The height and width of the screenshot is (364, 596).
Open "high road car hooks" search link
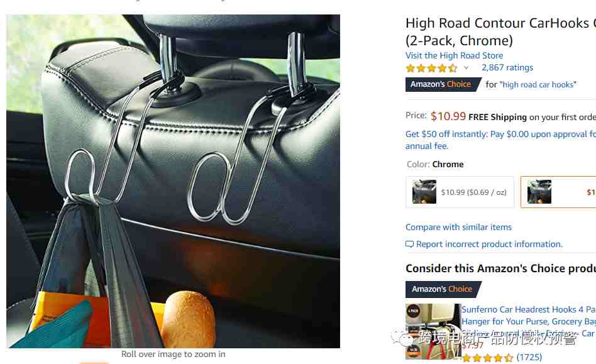[538, 85]
